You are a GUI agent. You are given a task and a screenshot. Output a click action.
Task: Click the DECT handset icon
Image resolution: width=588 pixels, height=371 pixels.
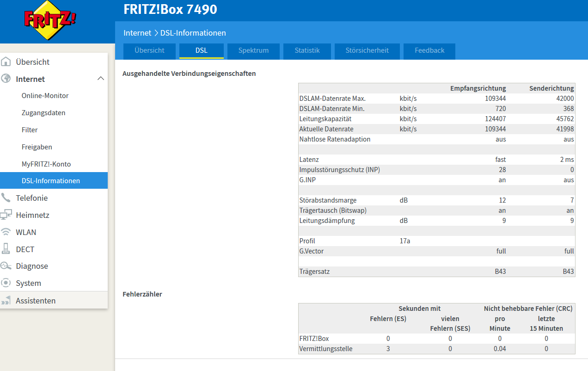pyautogui.click(x=6, y=249)
